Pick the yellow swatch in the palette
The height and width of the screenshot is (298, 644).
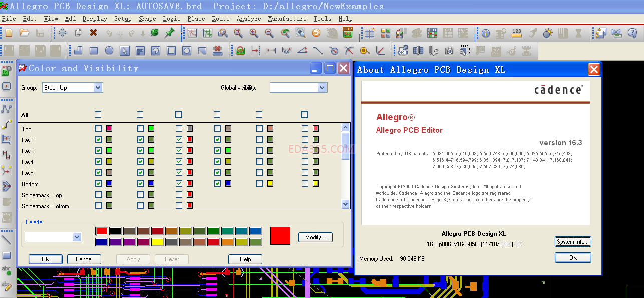click(158, 242)
